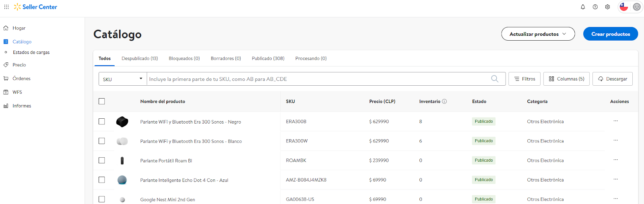Check the Parlante Portátil Roam row

click(102, 160)
